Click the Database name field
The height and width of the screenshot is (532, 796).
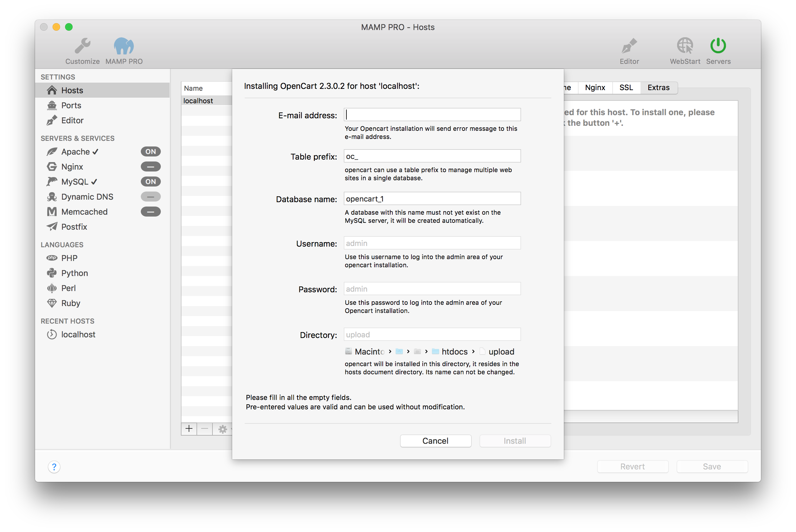[x=432, y=198]
